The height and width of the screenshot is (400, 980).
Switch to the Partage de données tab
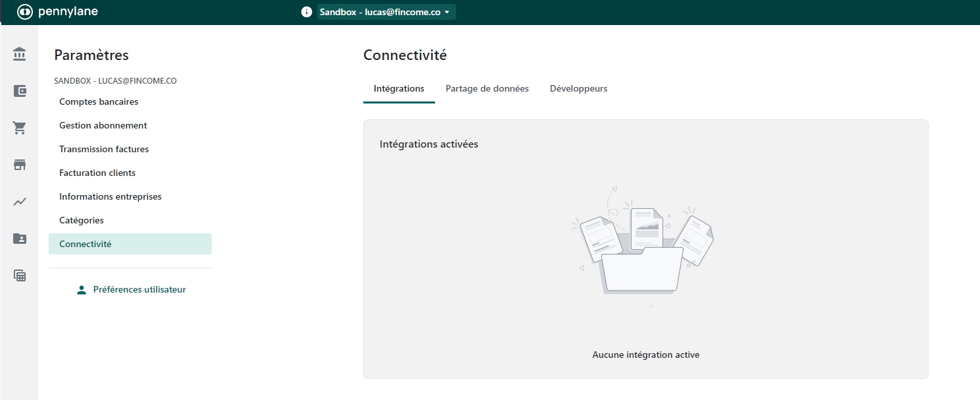point(487,88)
